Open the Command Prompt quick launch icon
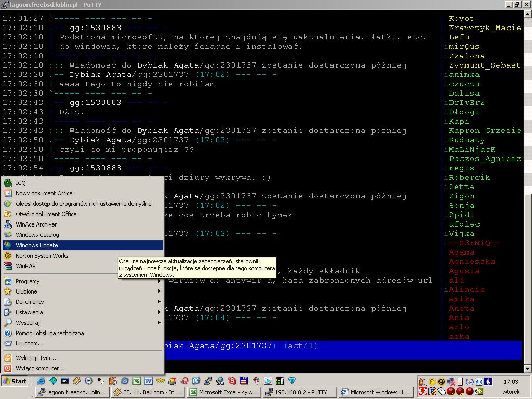The height and width of the screenshot is (399, 532). click(64, 381)
